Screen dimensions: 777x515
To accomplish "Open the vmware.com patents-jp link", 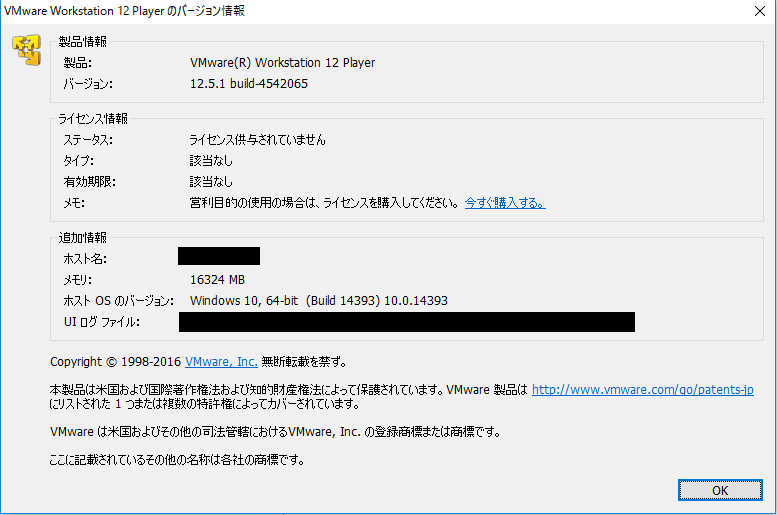I will (643, 390).
